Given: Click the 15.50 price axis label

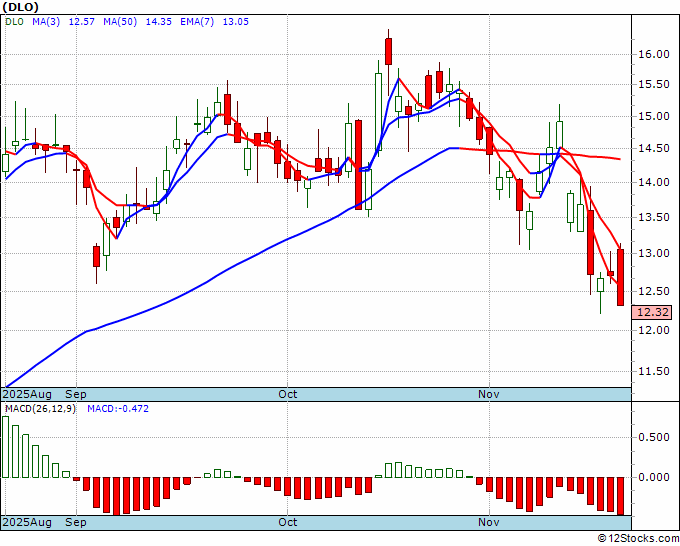Looking at the screenshot, I should click(654, 85).
